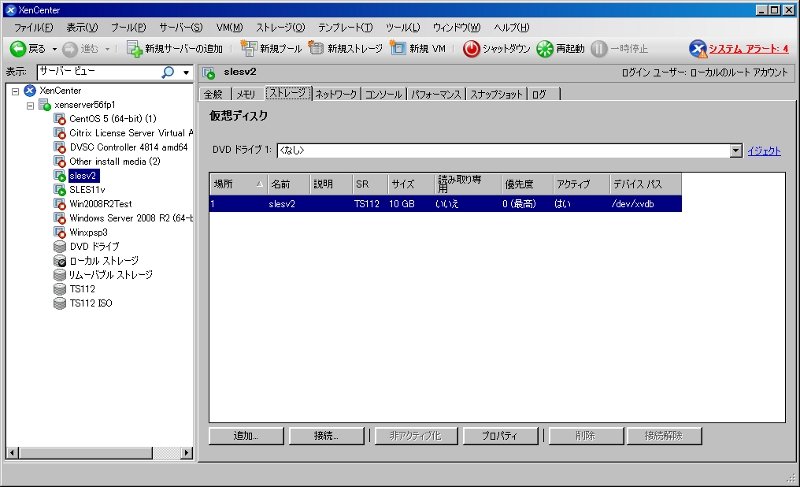This screenshot has width=800, height=487.
Task: Click the 非アクティブ化 button
Action: pos(416,436)
